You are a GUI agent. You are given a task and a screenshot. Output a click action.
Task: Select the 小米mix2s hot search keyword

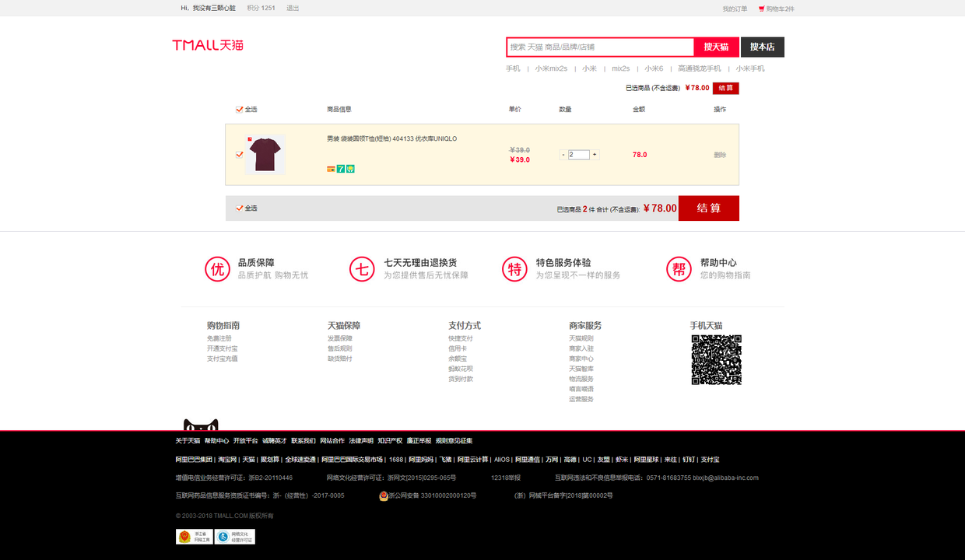(551, 68)
